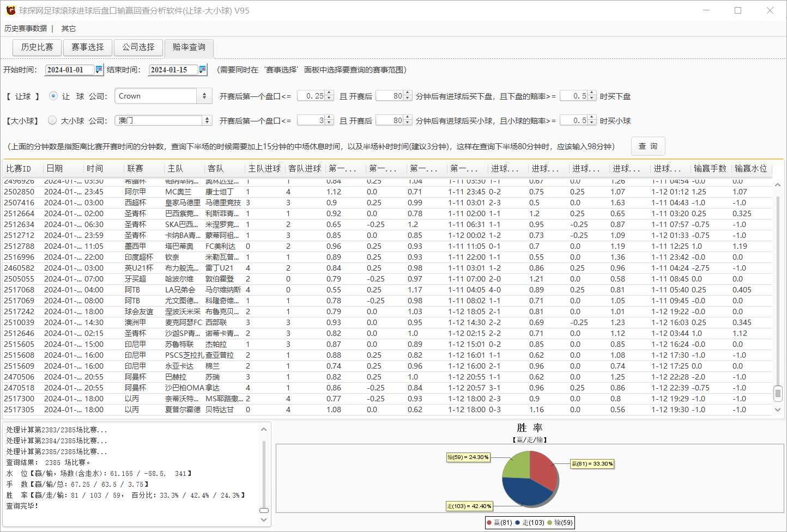The image size is (787, 532).
Task: Click the 0.25 handicap input field
Action: [x=312, y=96]
